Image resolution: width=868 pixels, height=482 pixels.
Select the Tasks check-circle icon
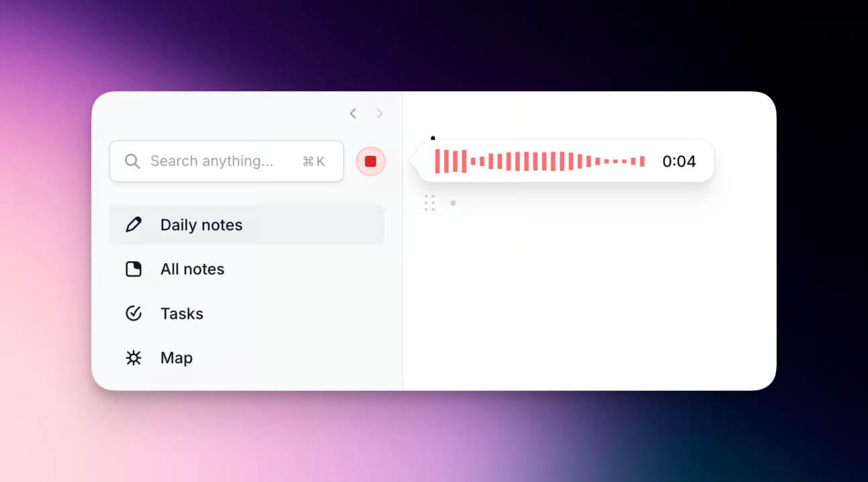[x=134, y=313]
